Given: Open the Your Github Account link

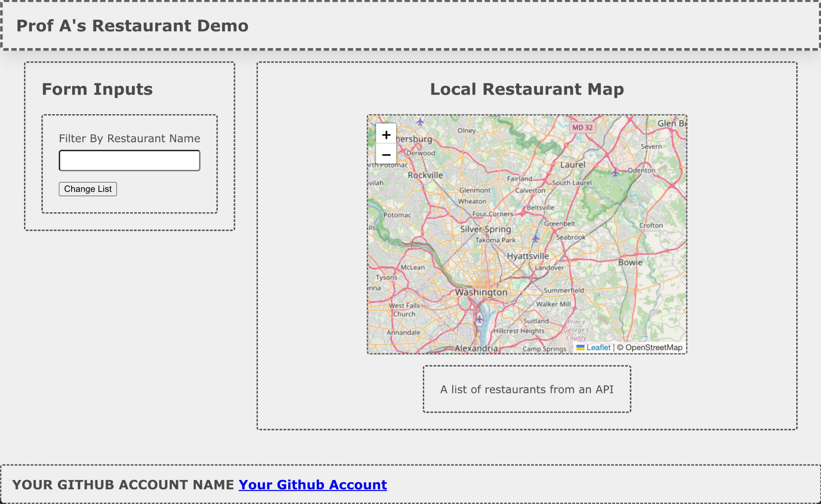Looking at the screenshot, I should (x=313, y=485).
